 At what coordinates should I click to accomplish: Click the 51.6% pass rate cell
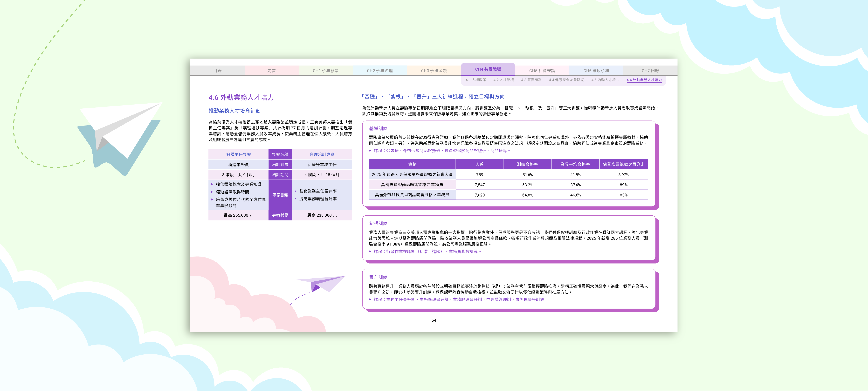point(527,175)
